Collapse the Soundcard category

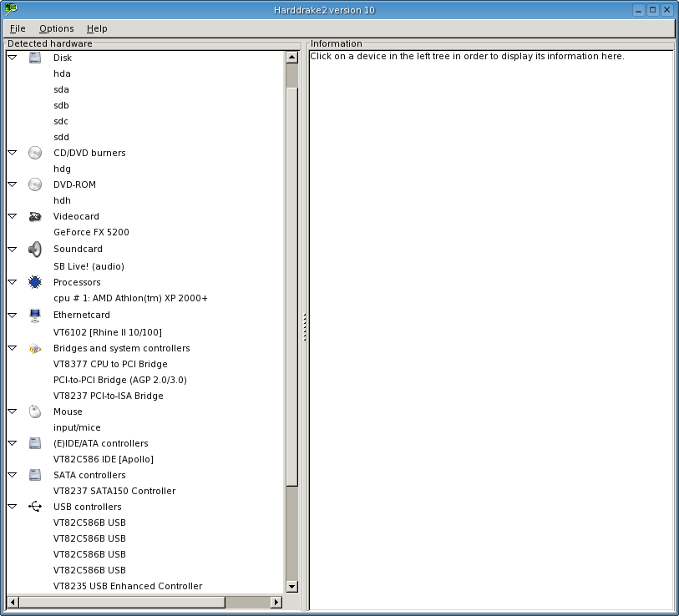click(x=13, y=250)
